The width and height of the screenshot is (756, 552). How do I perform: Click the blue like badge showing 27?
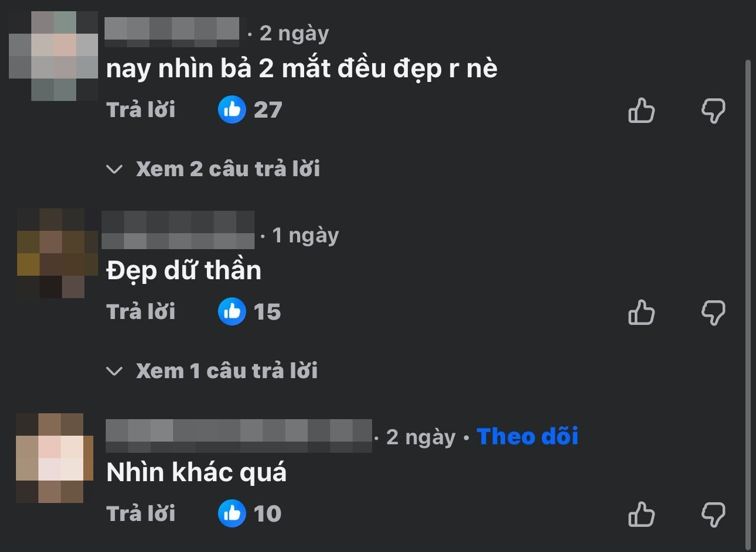point(232,110)
